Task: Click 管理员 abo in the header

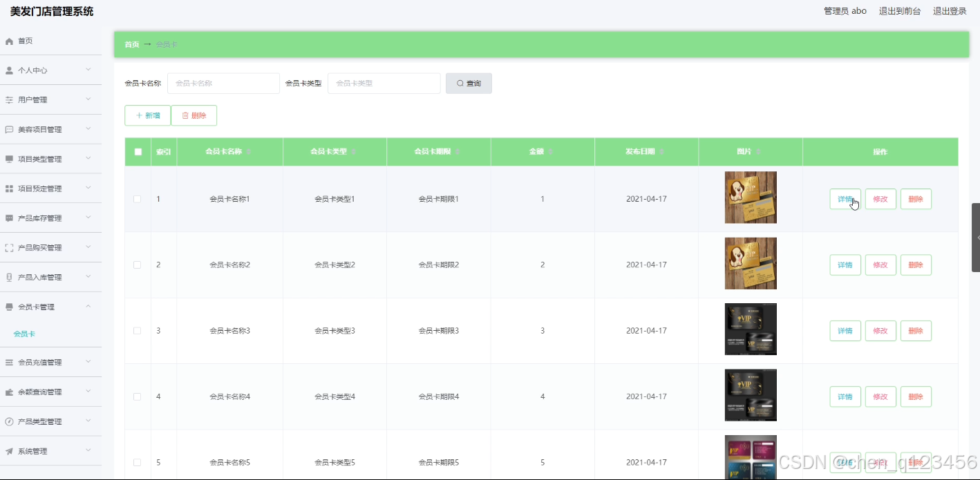Action: 845,11
